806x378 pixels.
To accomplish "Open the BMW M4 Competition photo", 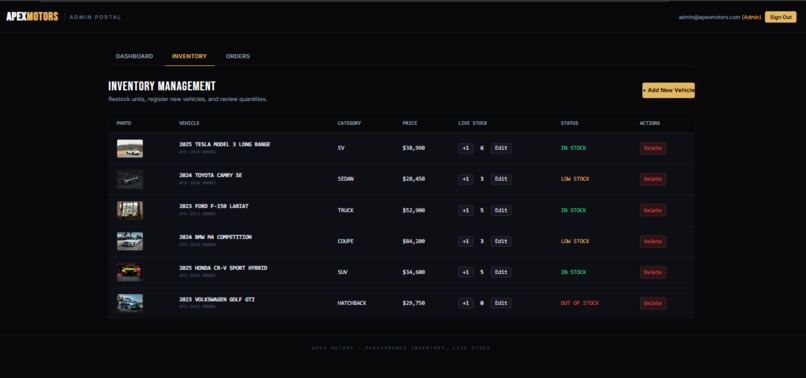I will pos(130,241).
